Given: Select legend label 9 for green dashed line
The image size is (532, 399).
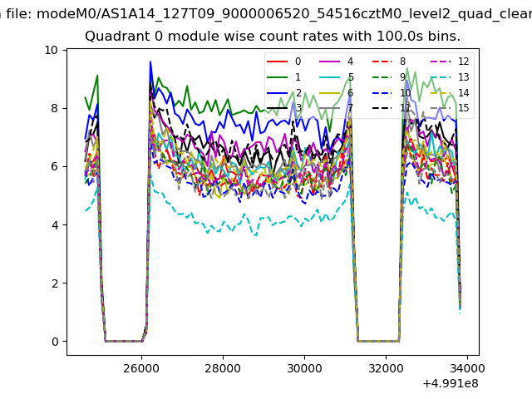Looking at the screenshot, I should [x=402, y=77].
